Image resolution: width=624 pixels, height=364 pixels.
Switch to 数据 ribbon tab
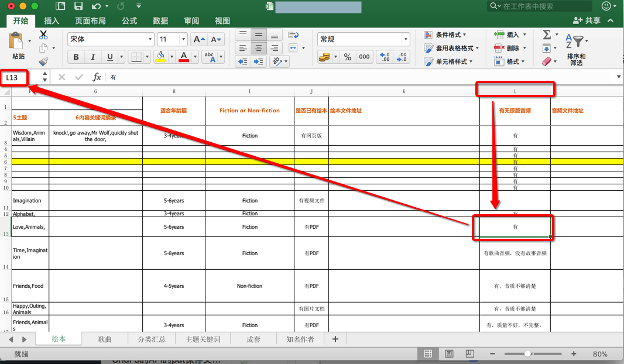click(160, 20)
